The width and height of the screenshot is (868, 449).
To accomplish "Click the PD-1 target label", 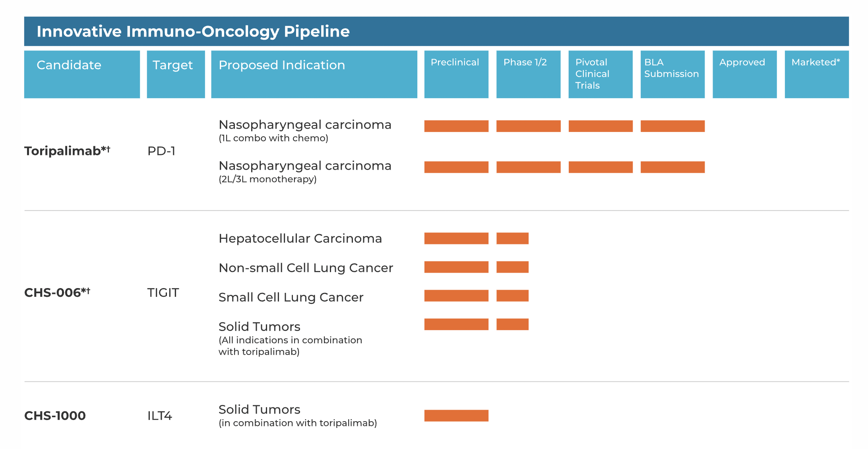I will pos(161,151).
